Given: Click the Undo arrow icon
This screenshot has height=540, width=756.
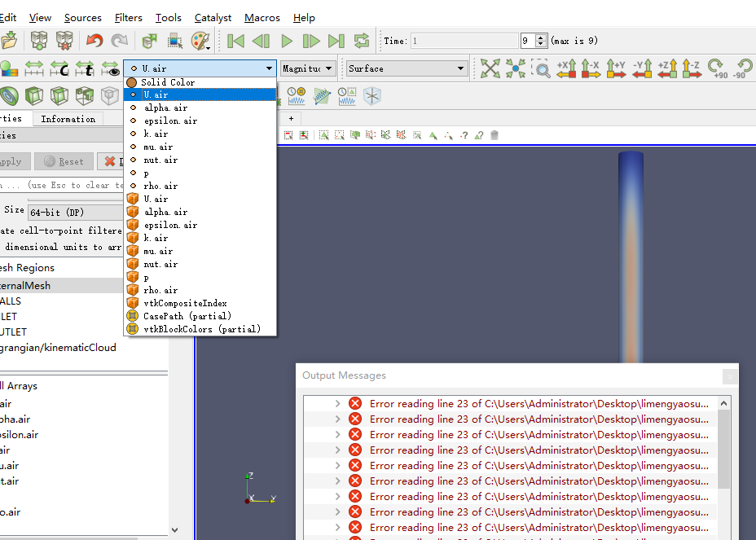Looking at the screenshot, I should 94,41.
